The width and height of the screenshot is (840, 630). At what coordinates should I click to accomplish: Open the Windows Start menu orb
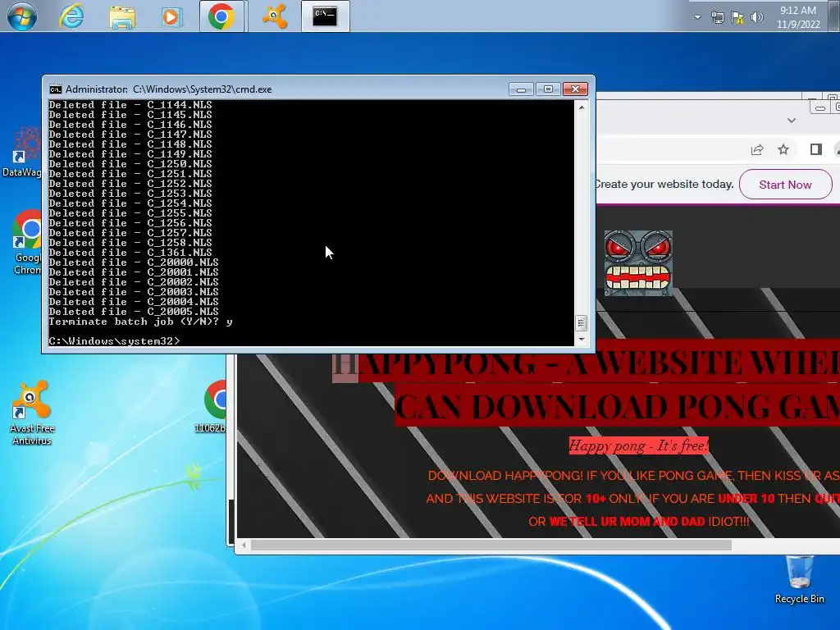(22, 16)
